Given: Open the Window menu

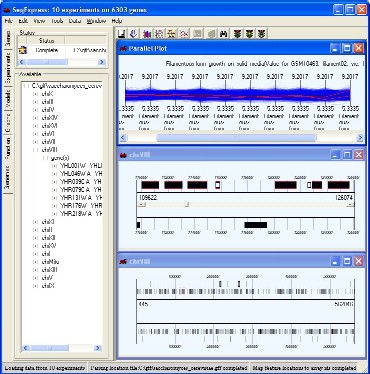Looking at the screenshot, I should click(x=96, y=21).
